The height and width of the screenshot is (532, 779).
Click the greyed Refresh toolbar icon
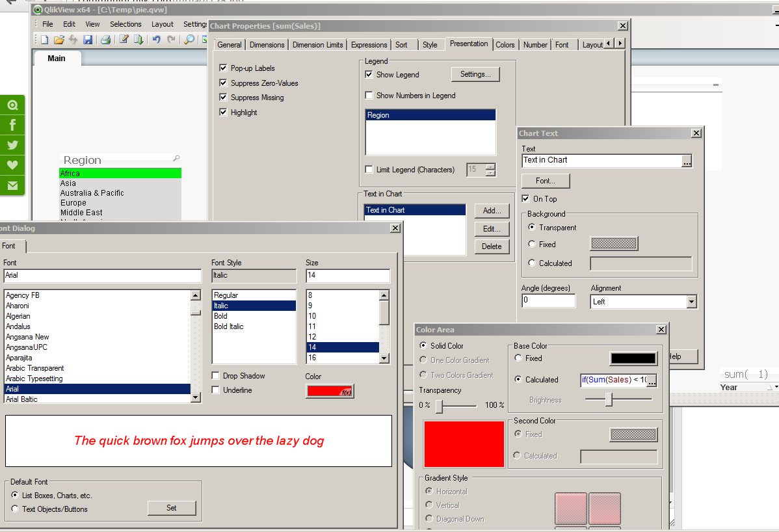[73, 40]
